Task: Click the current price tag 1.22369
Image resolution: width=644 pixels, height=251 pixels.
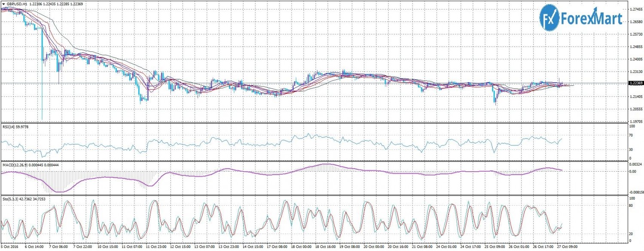Action: coord(635,83)
